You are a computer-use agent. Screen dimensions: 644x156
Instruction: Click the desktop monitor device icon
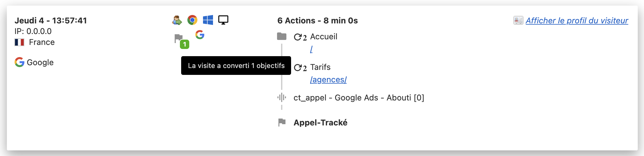(223, 20)
